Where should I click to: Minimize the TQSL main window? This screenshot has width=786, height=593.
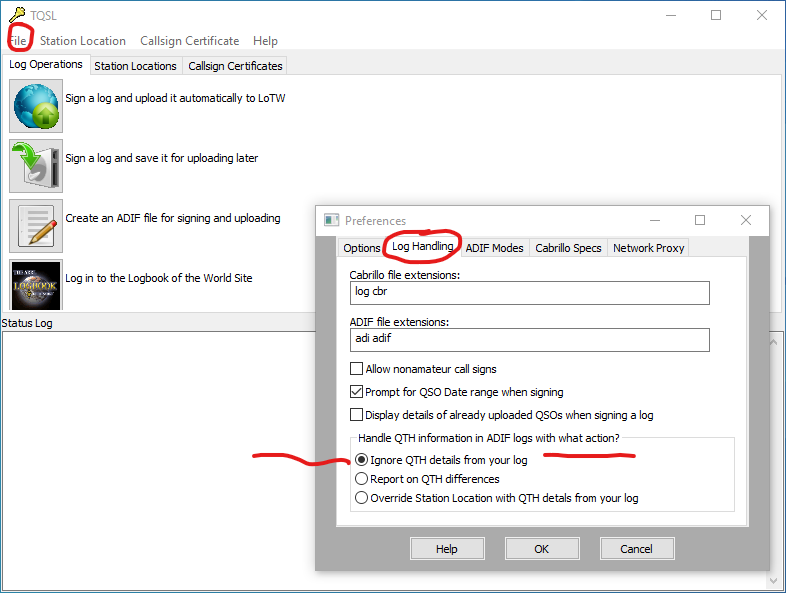(671, 15)
